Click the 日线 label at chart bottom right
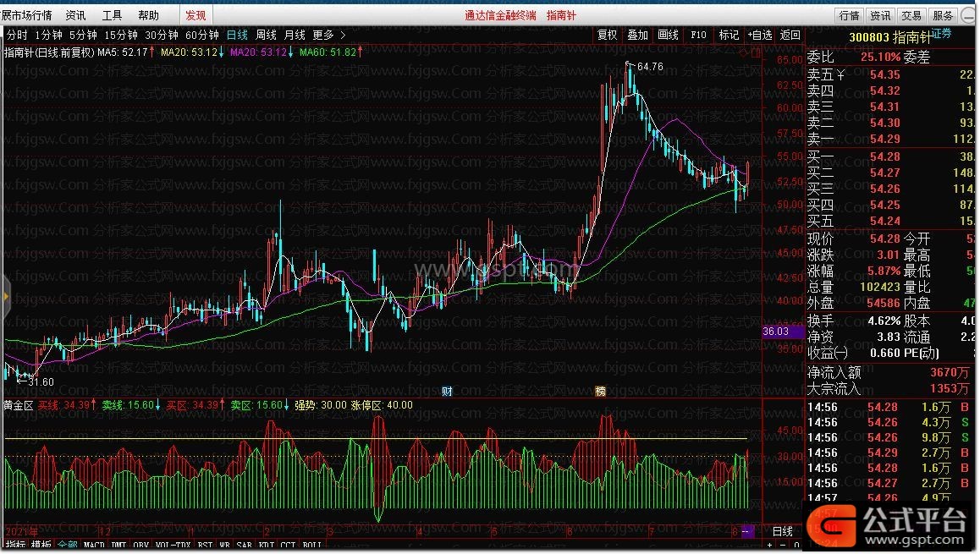The image size is (980, 554). (x=783, y=531)
